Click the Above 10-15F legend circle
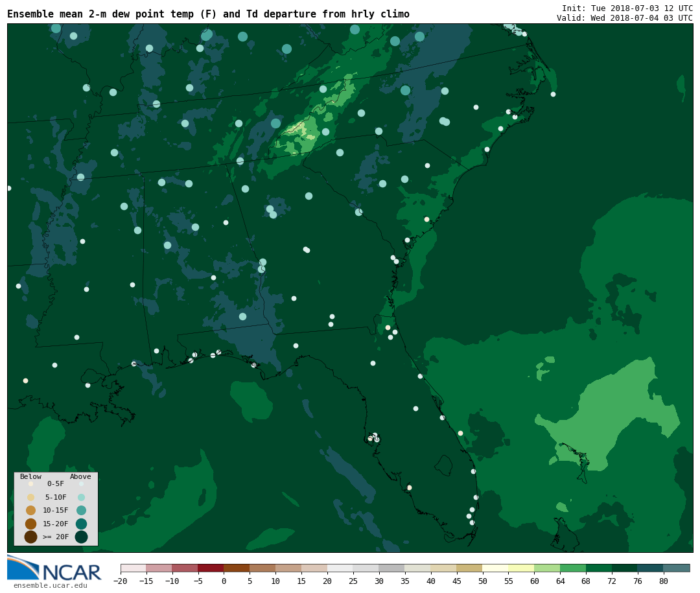The image size is (700, 593). pyautogui.click(x=81, y=510)
